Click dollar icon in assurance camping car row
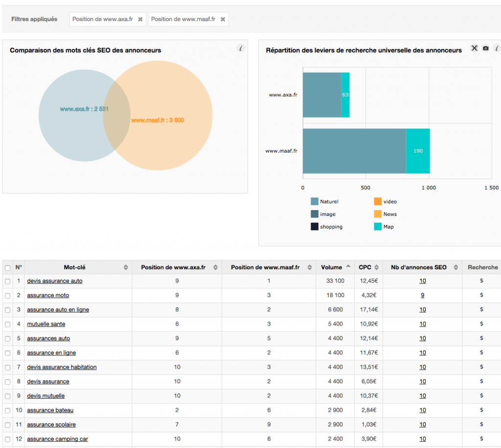The height and width of the screenshot is (448, 501). click(x=481, y=439)
